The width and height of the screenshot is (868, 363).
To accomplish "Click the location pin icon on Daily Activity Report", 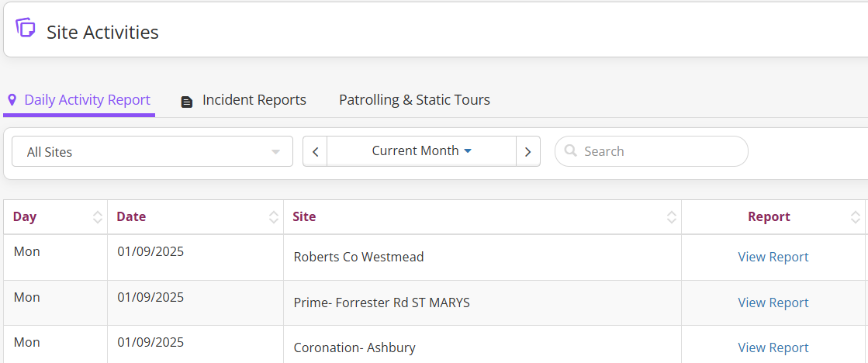I will (x=12, y=100).
